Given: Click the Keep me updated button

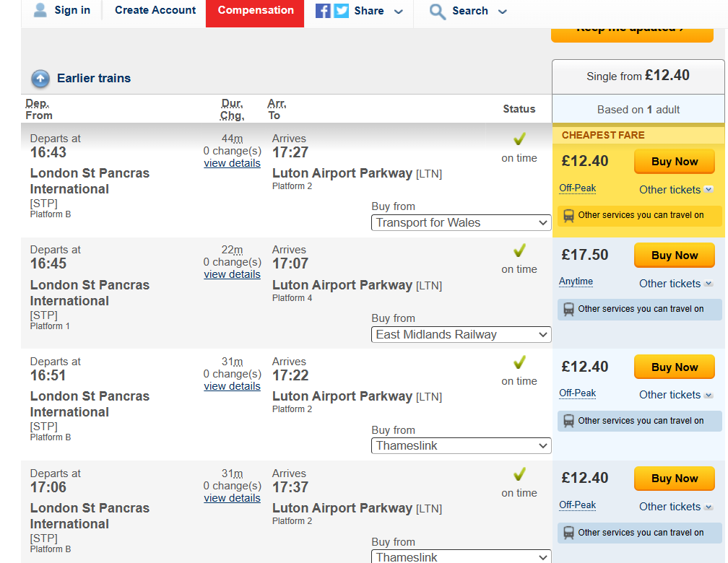Looking at the screenshot, I should [632, 30].
